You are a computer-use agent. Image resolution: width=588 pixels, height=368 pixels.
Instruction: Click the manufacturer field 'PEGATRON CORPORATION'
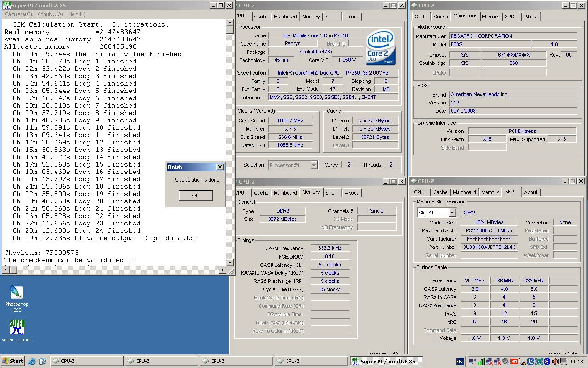[x=513, y=36]
